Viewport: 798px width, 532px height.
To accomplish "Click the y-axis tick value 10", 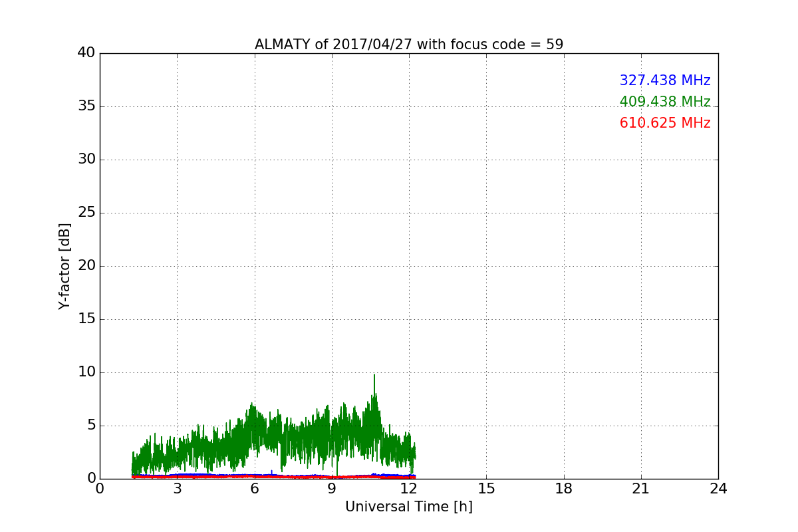I will click(x=86, y=372).
